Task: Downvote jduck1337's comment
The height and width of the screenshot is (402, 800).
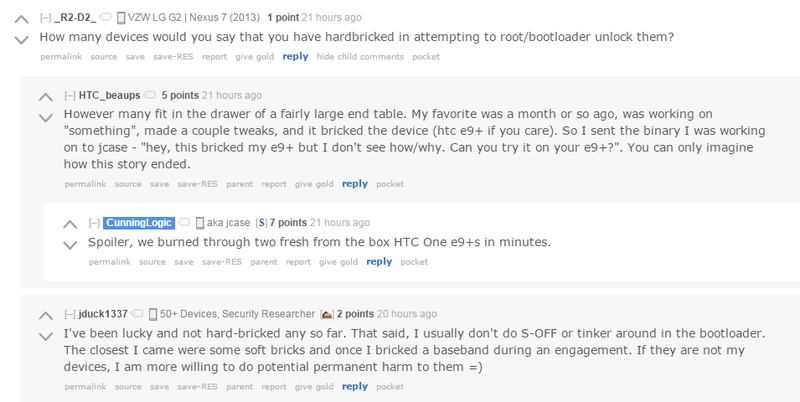Action: pos(46,336)
